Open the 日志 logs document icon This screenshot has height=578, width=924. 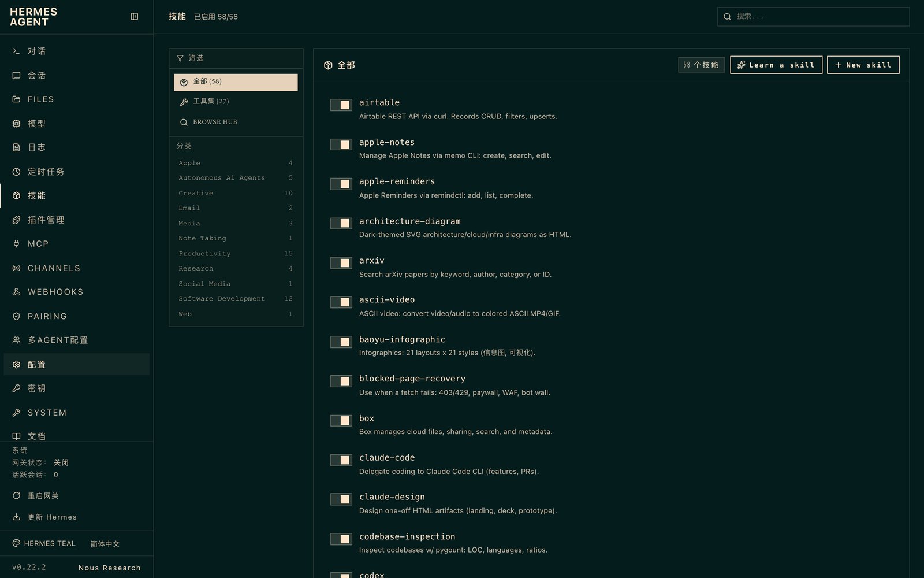16,147
